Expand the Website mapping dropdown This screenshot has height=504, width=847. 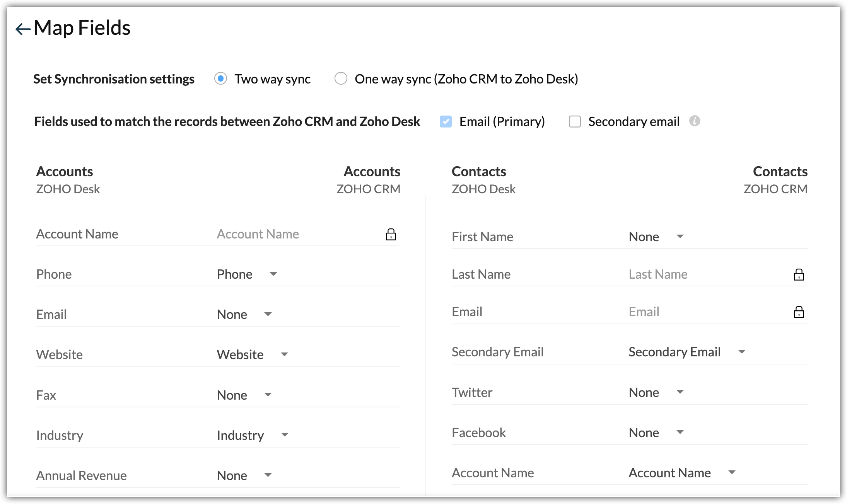pos(284,354)
